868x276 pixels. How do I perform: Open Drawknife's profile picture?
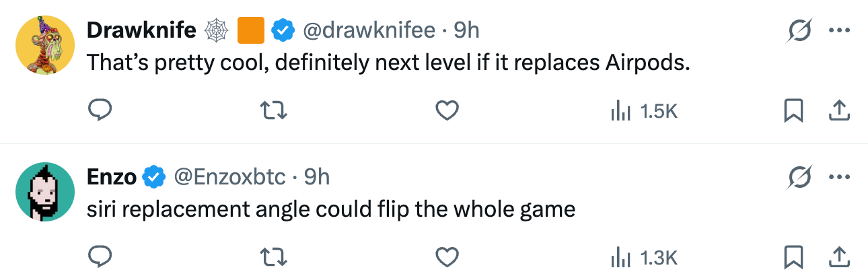coord(44,44)
